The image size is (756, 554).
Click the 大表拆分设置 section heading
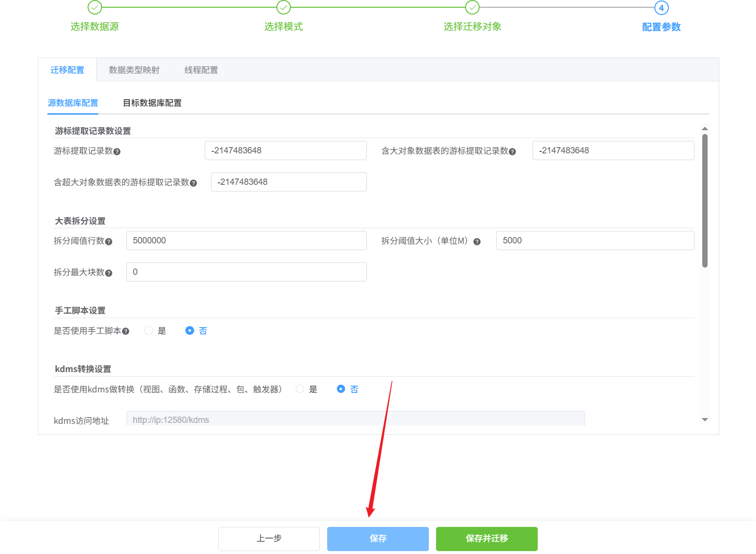point(80,221)
